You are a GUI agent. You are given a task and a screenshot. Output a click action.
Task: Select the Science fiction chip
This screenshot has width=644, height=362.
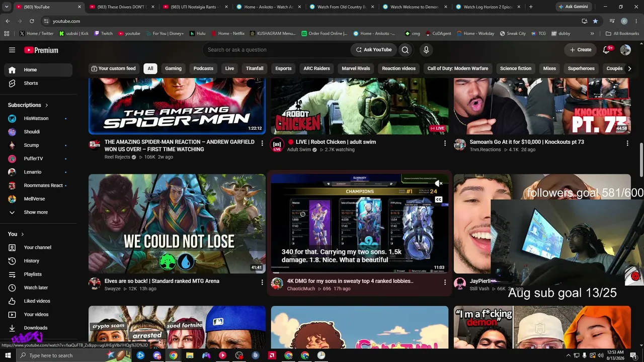[x=516, y=68]
